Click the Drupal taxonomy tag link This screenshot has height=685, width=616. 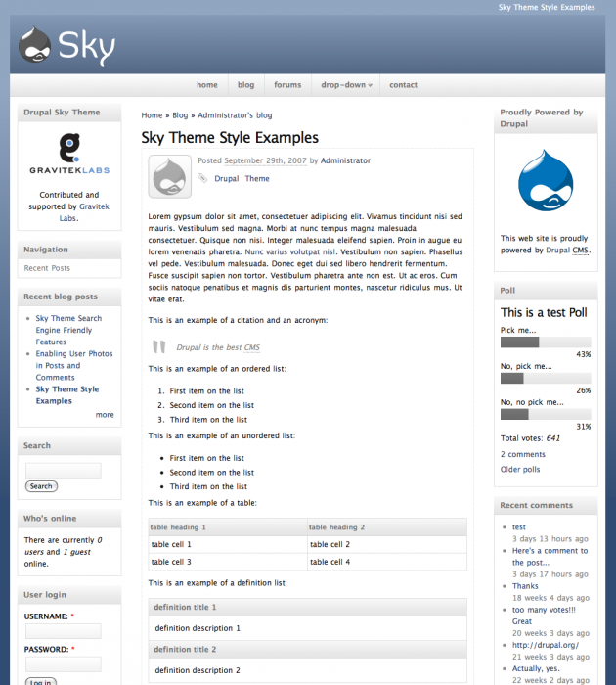pyautogui.click(x=227, y=179)
